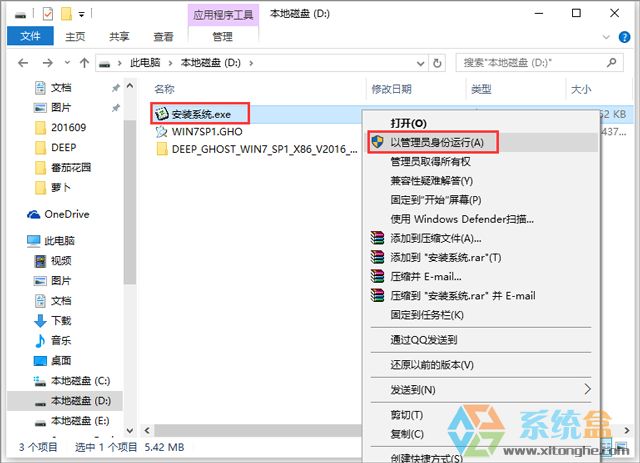The height and width of the screenshot is (463, 640).
Task: Click the blue 文件 button
Action: click(30, 37)
